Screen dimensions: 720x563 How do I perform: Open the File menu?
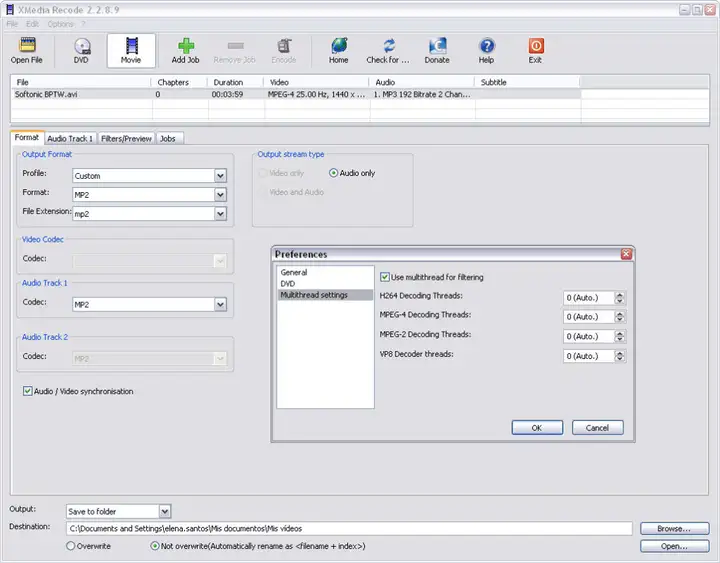click(12, 24)
